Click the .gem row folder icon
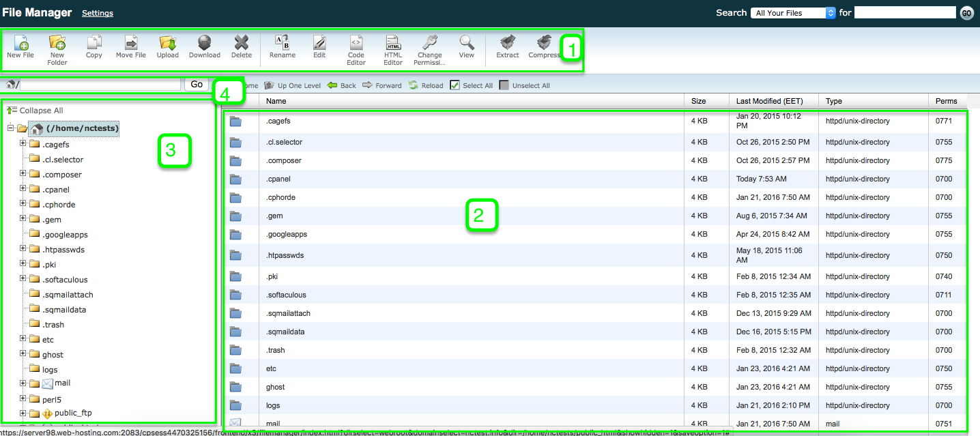 pos(236,216)
